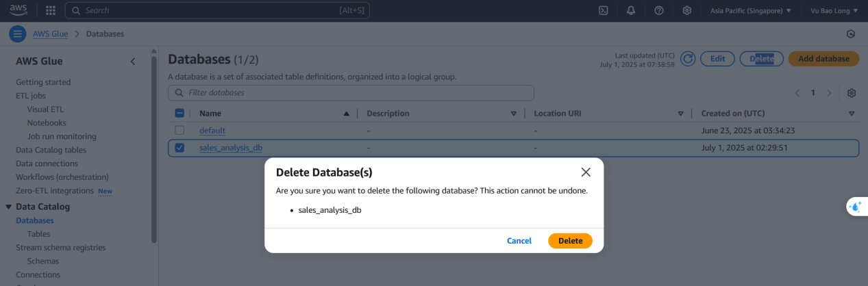The image size is (868, 286).
Task: Open Job run monitoring in sidebar
Action: tap(62, 137)
